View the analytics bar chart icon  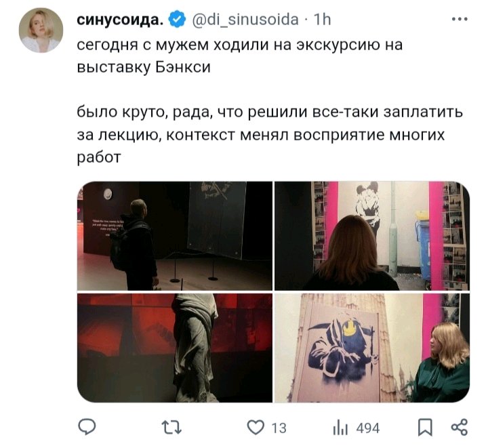[x=340, y=428]
